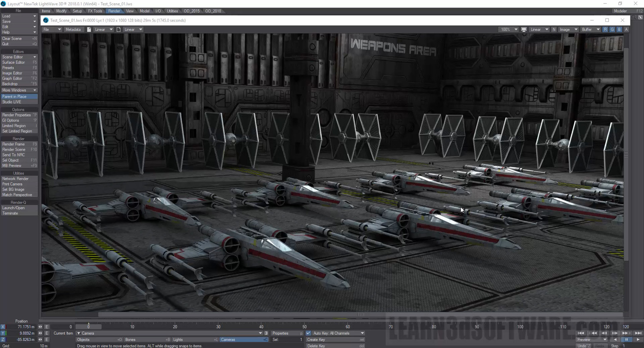Viewport: 644px width, 348px height.
Task: Step back one frame with the previous-frame icon
Action: click(605, 333)
